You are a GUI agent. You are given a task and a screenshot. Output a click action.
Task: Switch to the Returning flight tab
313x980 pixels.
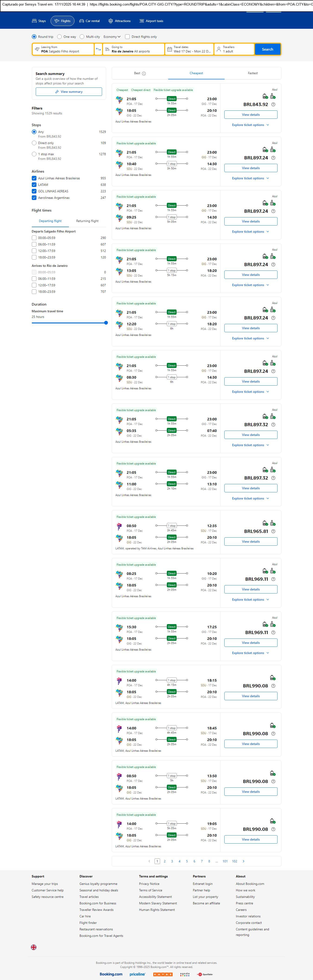tap(87, 221)
